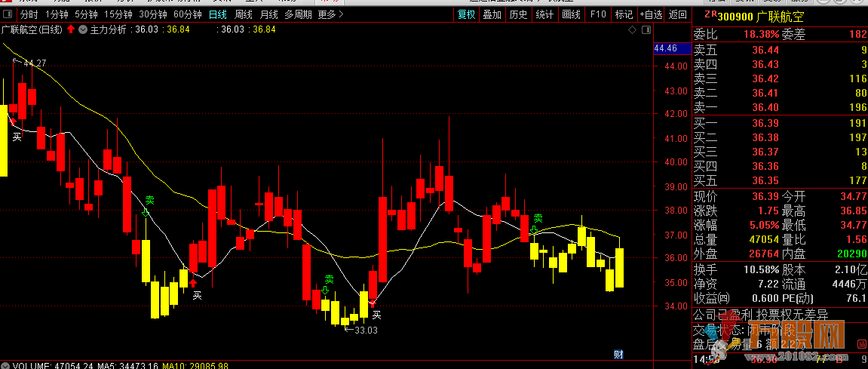The height and width of the screenshot is (369, 868).
Task: Click the 最高 36.85 value
Action: 854,211
